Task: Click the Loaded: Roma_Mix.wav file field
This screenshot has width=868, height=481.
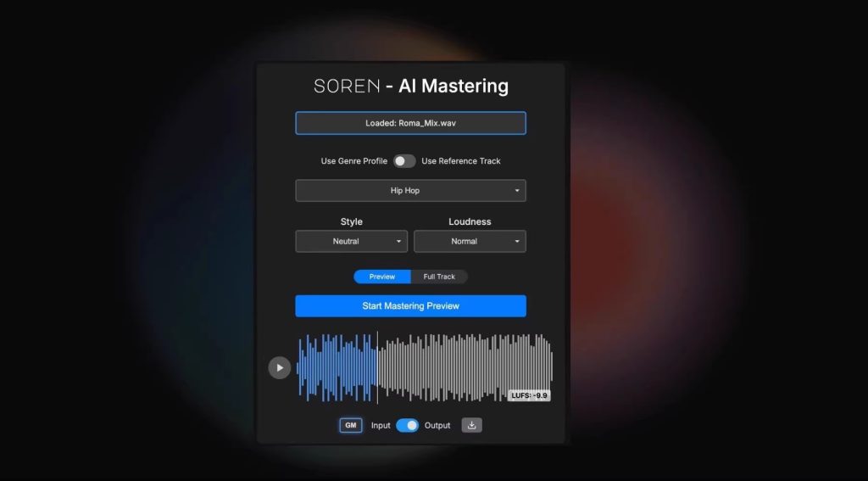Action: 410,123
